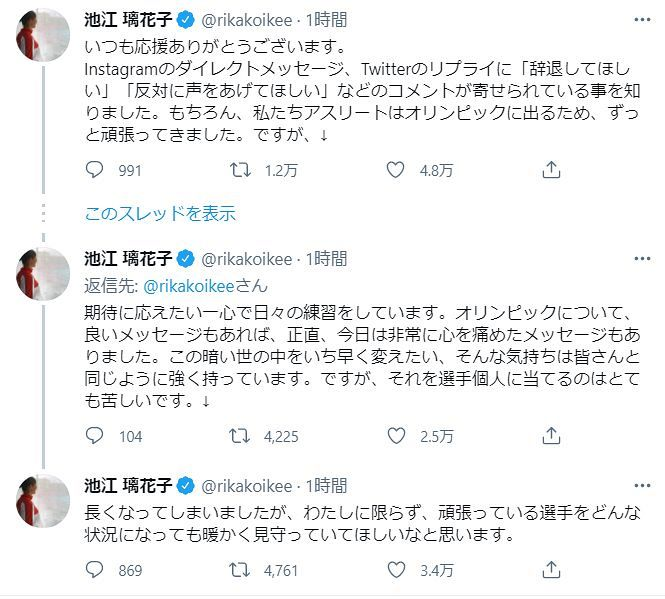Screen dimensions: 665x599
Task: Click the 池江 璃花子 name on the third tweet
Action: click(128, 486)
